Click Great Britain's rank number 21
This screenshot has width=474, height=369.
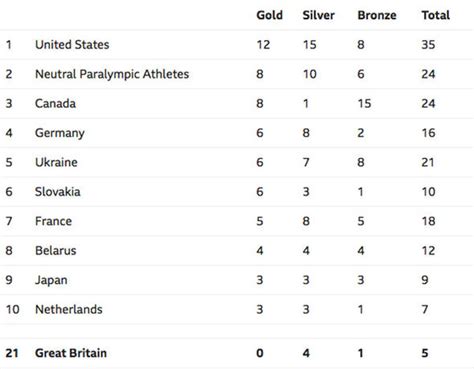(12, 353)
